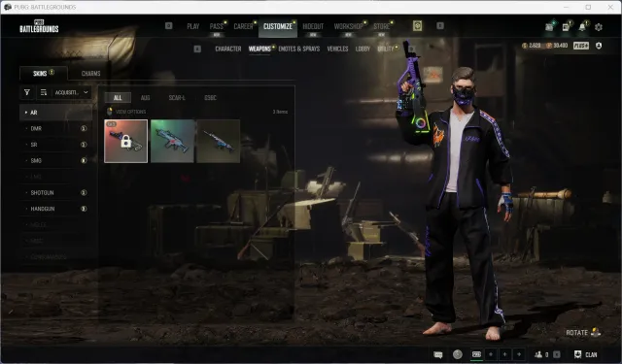The image size is (622, 364).
Task: Open the Play menu
Action: (193, 26)
